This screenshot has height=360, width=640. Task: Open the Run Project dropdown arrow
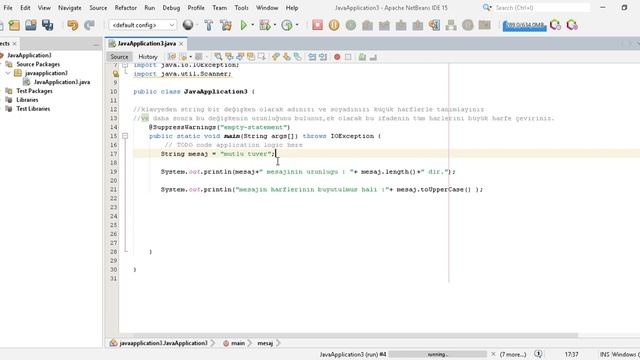tap(253, 25)
